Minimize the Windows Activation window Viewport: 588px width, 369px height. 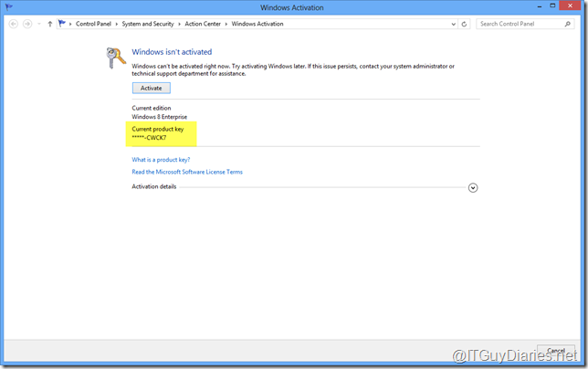click(540, 6)
